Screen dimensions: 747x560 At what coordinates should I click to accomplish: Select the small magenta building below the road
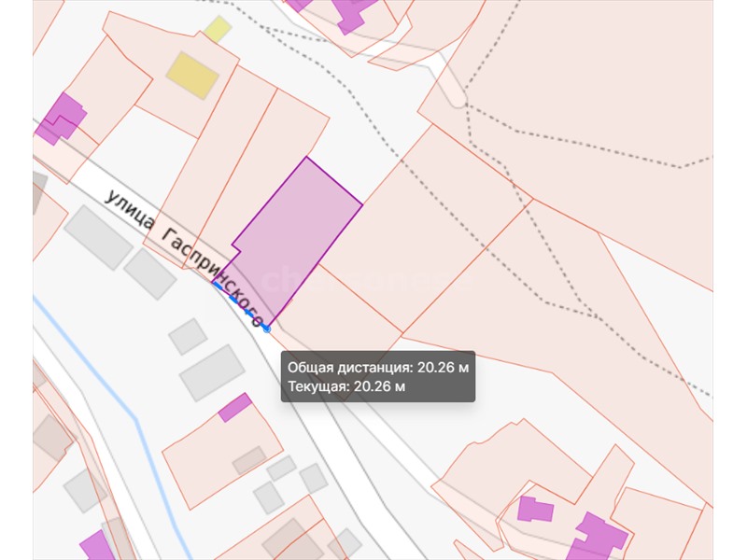(x=234, y=407)
